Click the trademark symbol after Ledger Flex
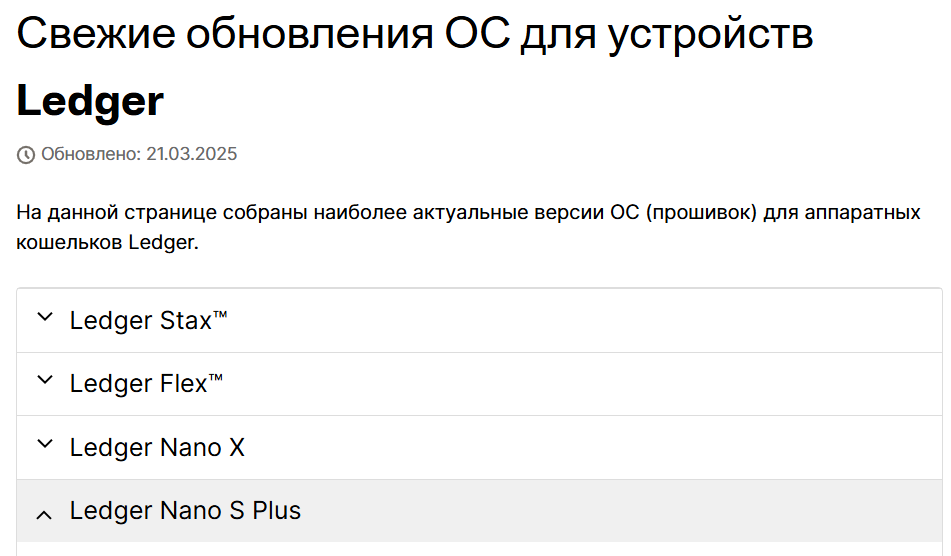Image resolution: width=951 pixels, height=556 pixels. tap(216, 378)
